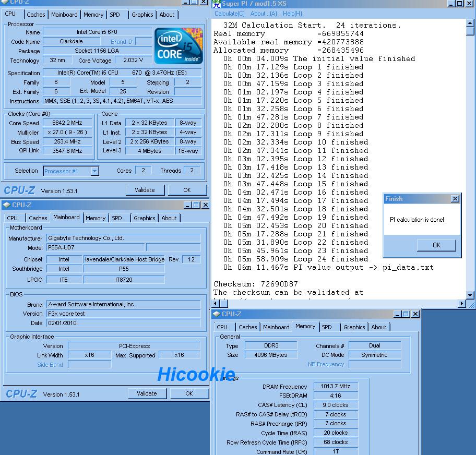Click Link Width value x16
476x455 pixels.
click(x=90, y=355)
